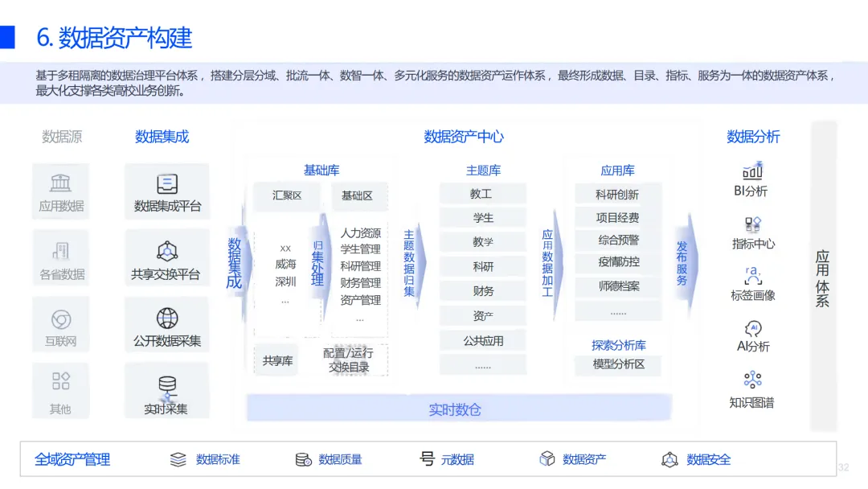Click 资产管理 in 基础区 list

click(x=360, y=300)
